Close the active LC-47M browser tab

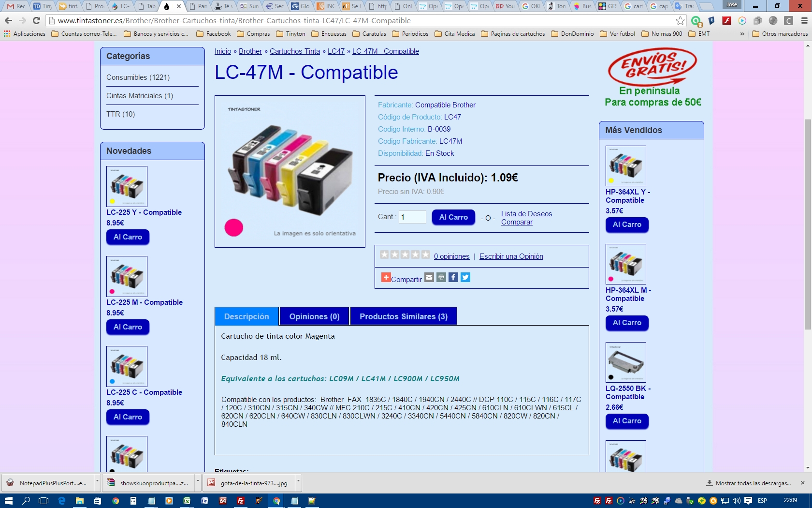[179, 6]
